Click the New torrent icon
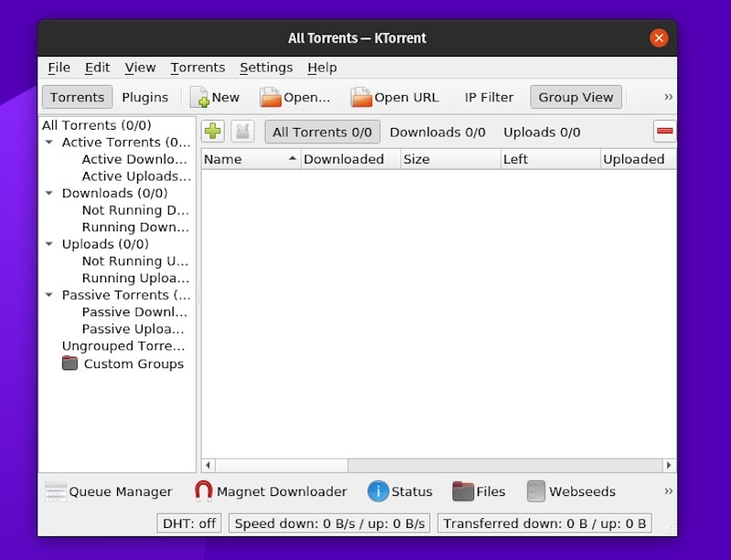This screenshot has width=731, height=560. pos(200,97)
